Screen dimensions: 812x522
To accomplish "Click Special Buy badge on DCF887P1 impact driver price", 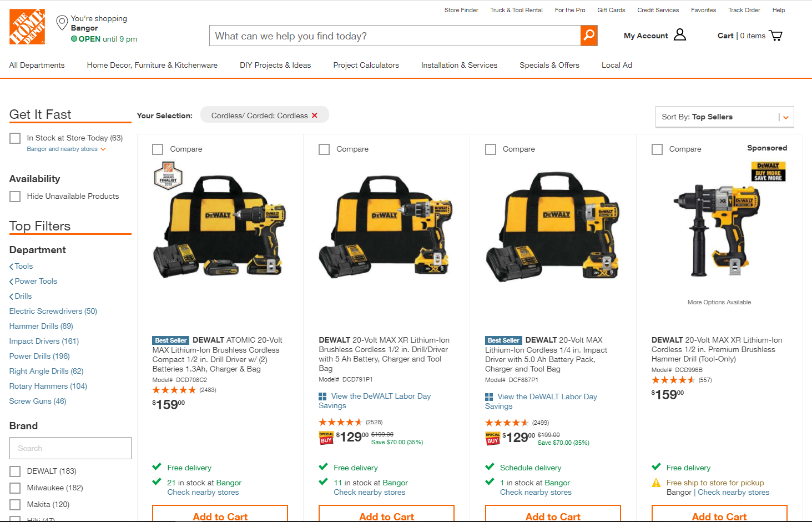I will (x=493, y=439).
